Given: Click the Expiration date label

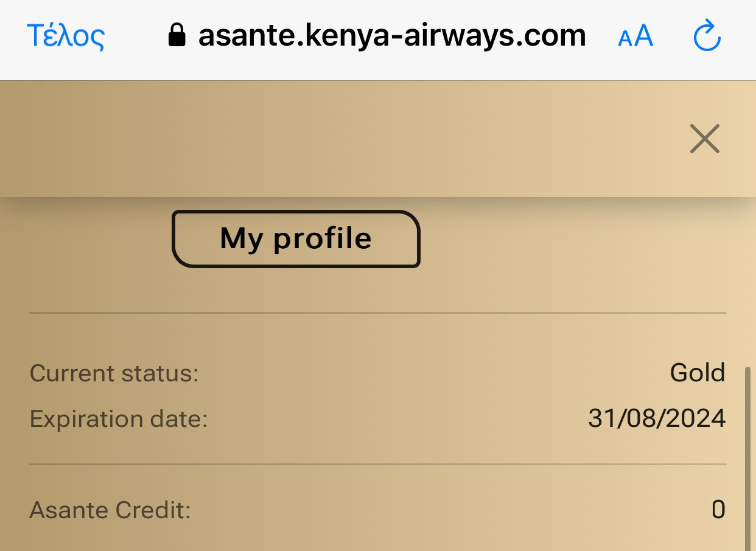Looking at the screenshot, I should [x=119, y=419].
